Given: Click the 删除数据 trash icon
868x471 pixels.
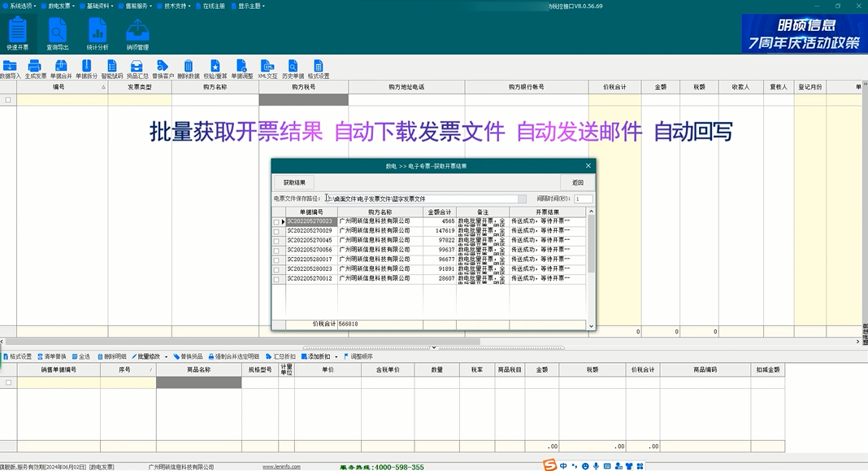Looking at the screenshot, I should [189, 68].
